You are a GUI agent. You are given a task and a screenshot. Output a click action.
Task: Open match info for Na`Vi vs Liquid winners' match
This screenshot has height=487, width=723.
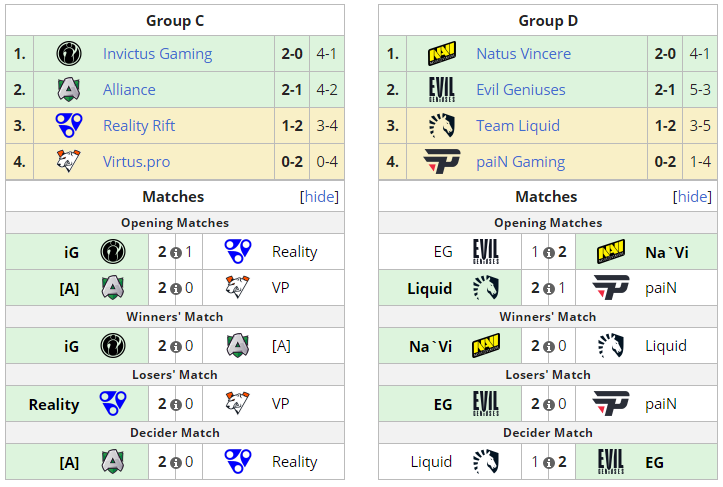549,347
